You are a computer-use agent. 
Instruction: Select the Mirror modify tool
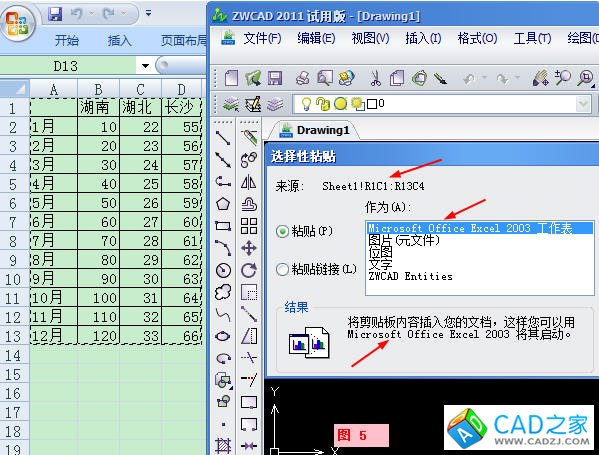(x=249, y=182)
